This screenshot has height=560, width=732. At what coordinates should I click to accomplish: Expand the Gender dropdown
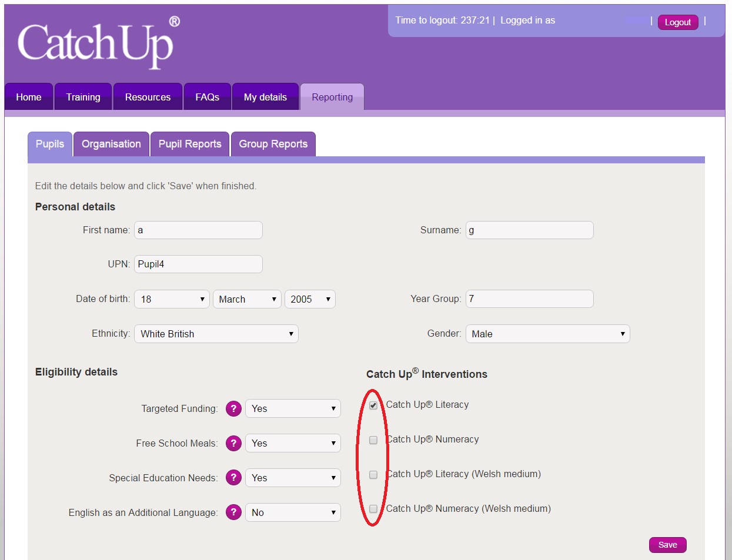547,334
